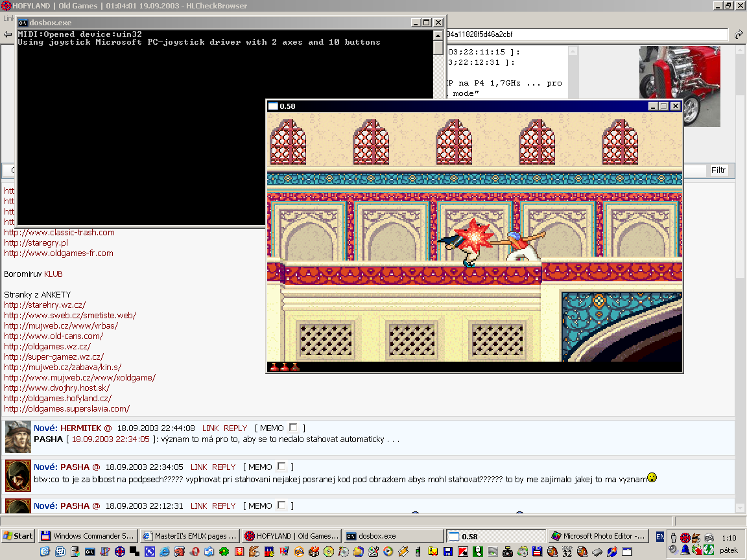This screenshot has width=747, height=560.
Task: Click the quoted date 18.09.2003 22:34:05 link
Action: coord(110,439)
